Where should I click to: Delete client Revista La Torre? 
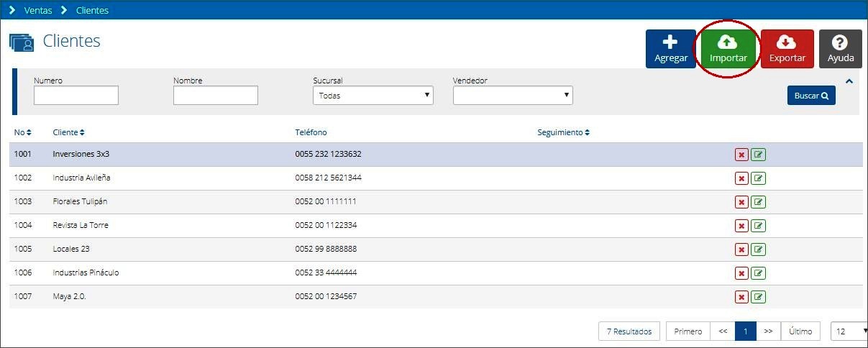click(x=741, y=226)
